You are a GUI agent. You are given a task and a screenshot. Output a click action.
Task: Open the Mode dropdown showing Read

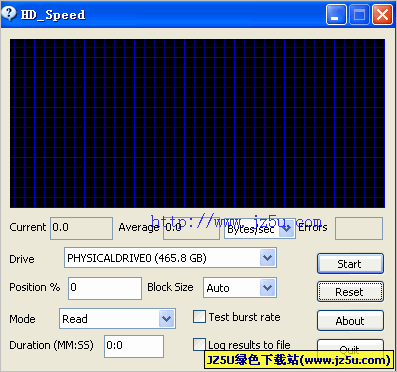point(117,319)
